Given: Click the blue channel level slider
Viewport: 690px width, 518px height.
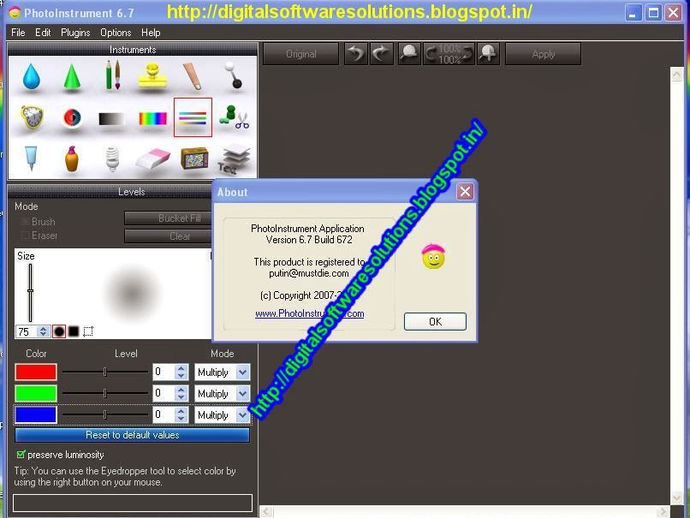Looking at the screenshot, I should (105, 415).
